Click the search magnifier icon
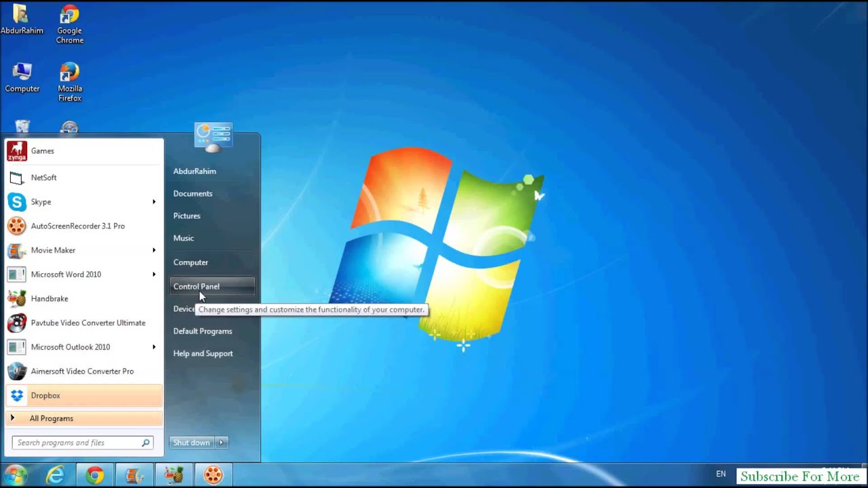The image size is (868, 488). [x=145, y=443]
